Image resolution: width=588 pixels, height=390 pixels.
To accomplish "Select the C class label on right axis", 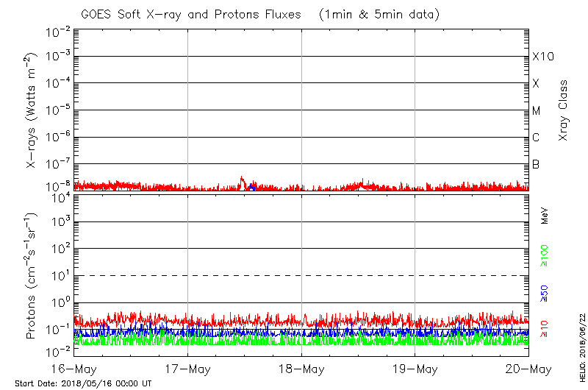I will 537,138.
